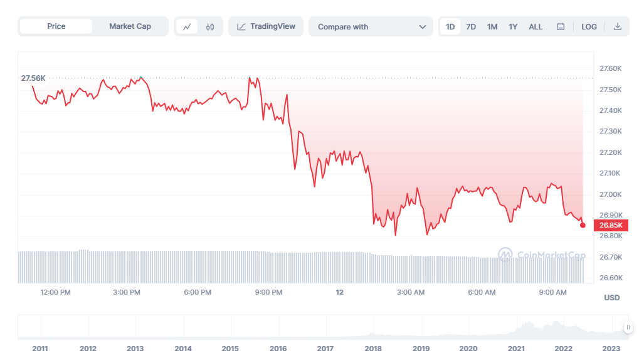Download the chart data
Image resolution: width=644 pixels, height=358 pixels.
(618, 27)
